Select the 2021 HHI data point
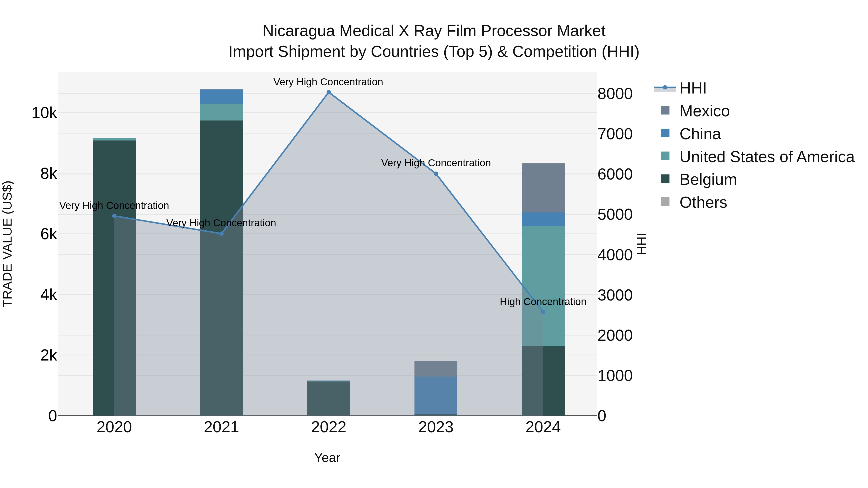This screenshot has width=868, height=488. pyautogui.click(x=221, y=234)
